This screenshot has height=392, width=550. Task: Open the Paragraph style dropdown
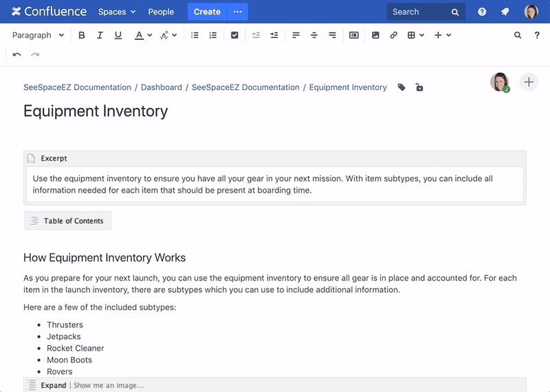[x=38, y=35]
